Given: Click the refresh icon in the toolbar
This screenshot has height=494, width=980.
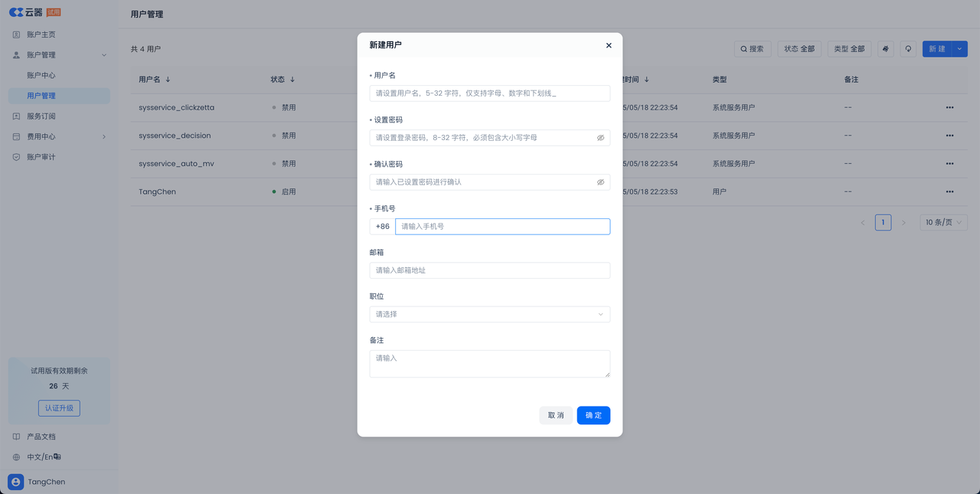Looking at the screenshot, I should click(908, 49).
